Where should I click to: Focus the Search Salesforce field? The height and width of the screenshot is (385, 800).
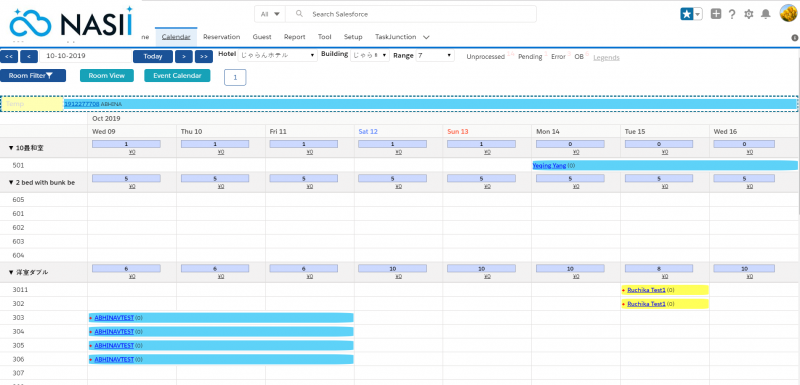point(411,14)
